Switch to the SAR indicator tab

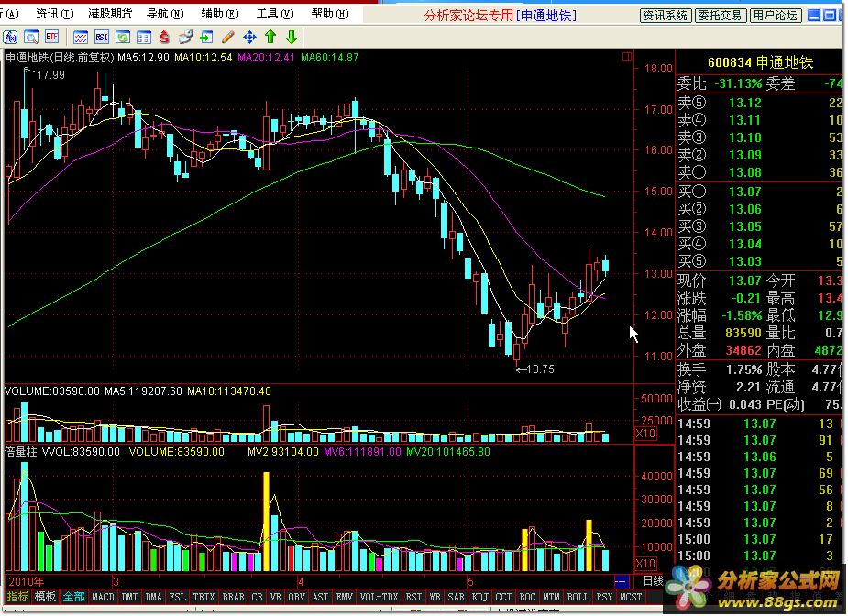[456, 597]
